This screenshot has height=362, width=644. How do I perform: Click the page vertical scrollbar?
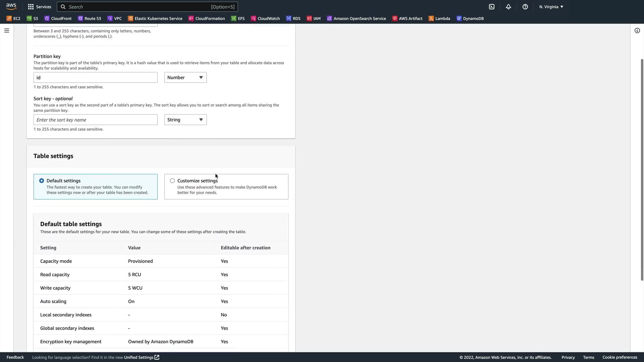click(642, 169)
